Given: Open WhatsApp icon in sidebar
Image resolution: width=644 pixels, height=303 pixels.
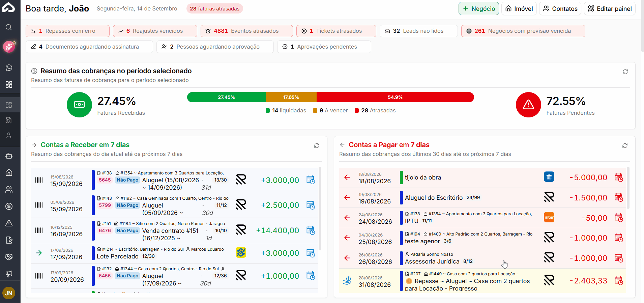Looking at the screenshot, I should (x=9, y=68).
